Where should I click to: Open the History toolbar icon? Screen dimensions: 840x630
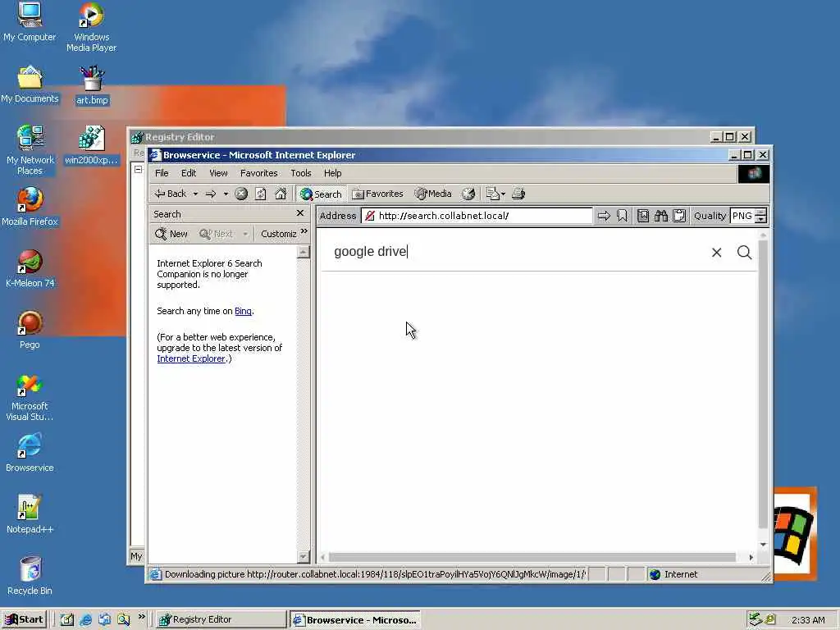click(468, 194)
